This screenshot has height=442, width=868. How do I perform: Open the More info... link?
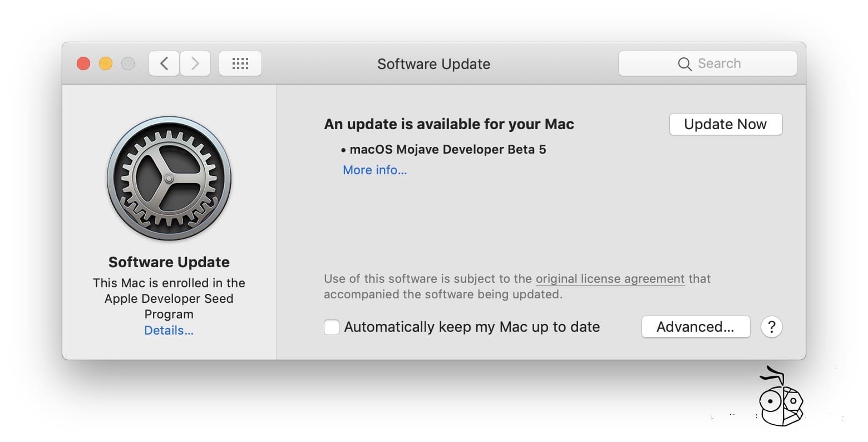tap(374, 170)
